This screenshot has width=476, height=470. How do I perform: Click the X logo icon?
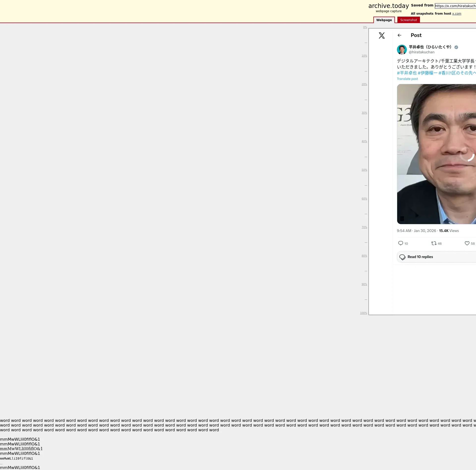(x=382, y=35)
